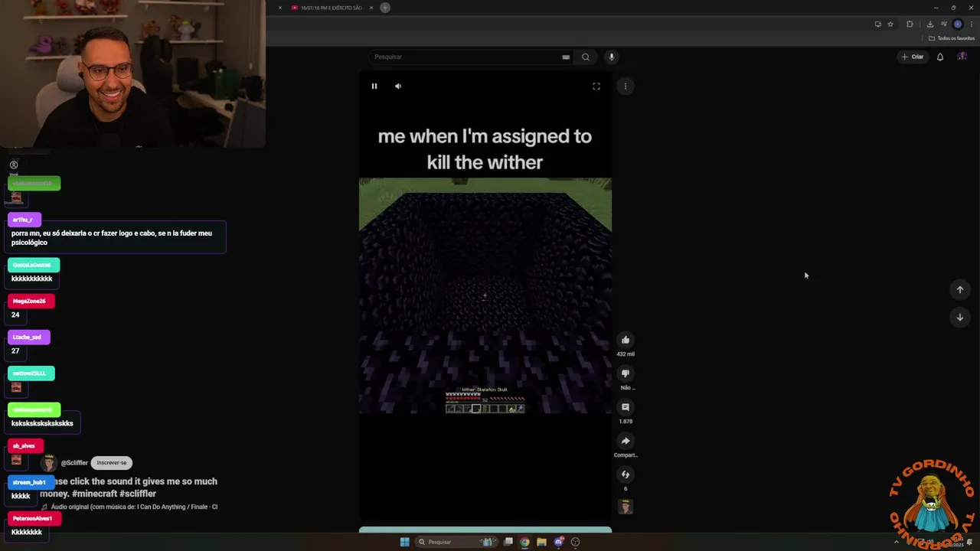980x551 pixels.
Task: Open YouTube notifications bell
Action: coord(940,57)
